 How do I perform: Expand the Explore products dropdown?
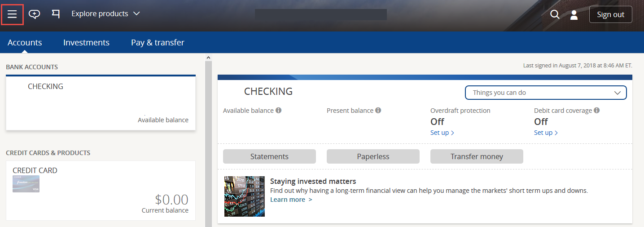(x=106, y=13)
